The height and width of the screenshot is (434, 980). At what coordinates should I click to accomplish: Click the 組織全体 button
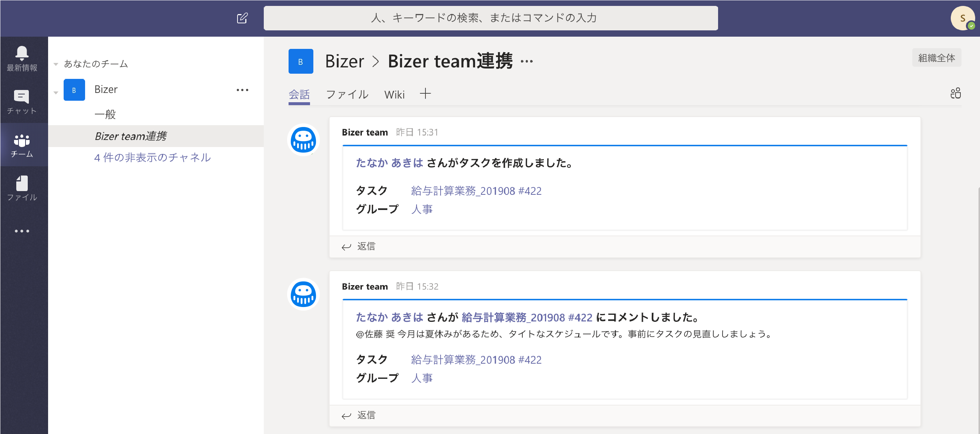coord(936,57)
